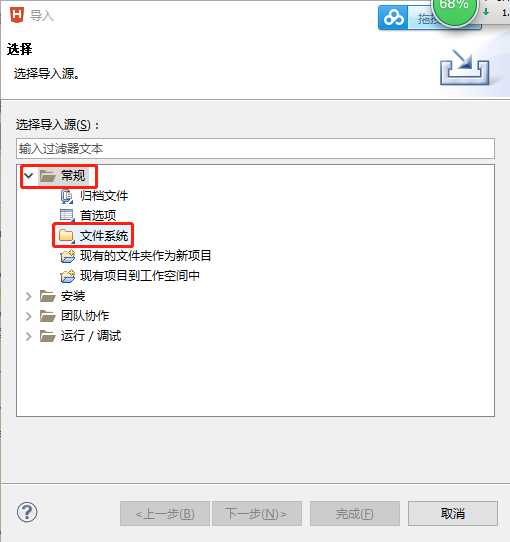Click icon for 现有项目到工作空间中
Viewport: 510px width, 542px height.
coord(67,276)
